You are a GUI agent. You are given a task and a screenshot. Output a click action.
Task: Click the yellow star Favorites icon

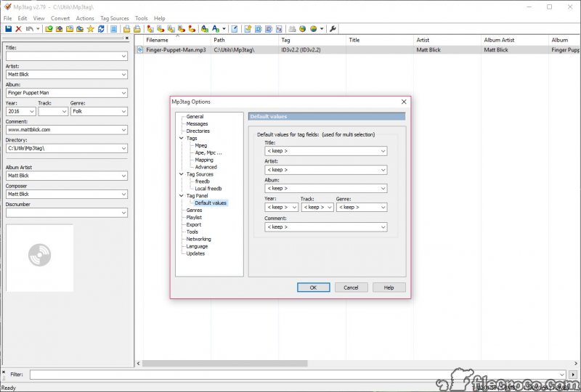pyautogui.click(x=90, y=29)
